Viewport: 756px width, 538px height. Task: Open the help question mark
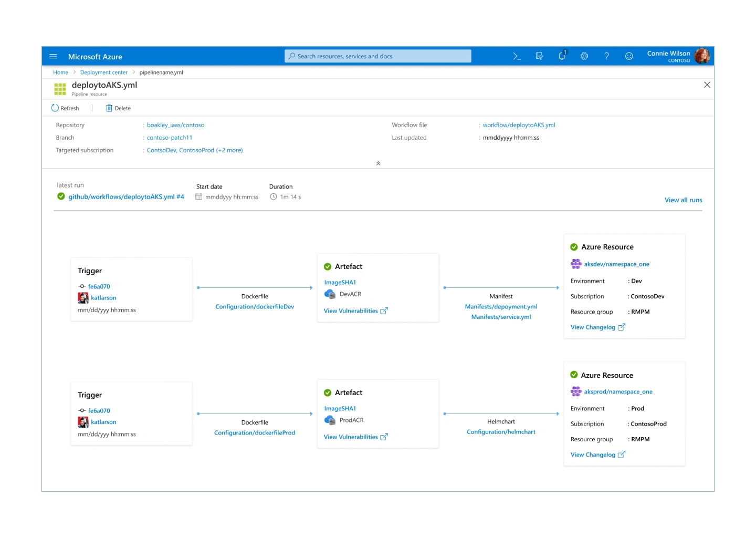click(x=606, y=56)
